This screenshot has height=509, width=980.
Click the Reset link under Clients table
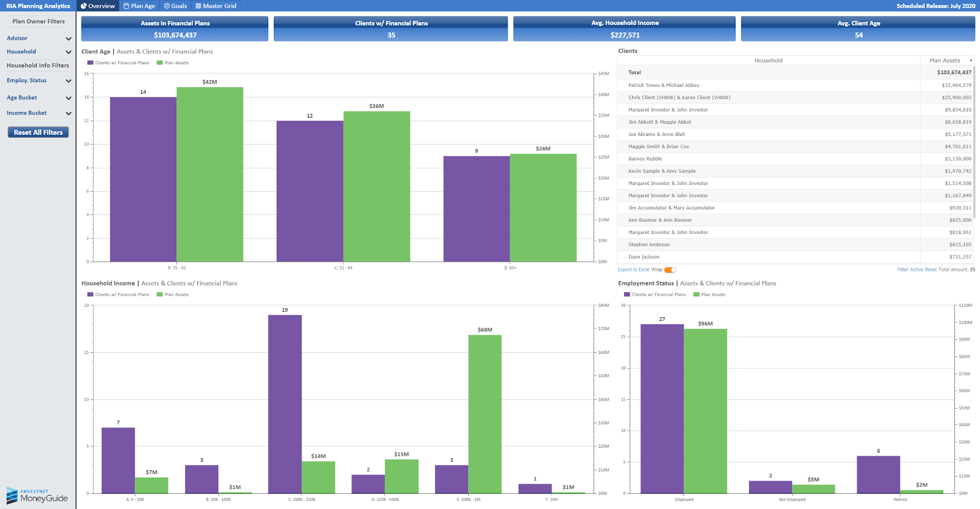point(930,270)
